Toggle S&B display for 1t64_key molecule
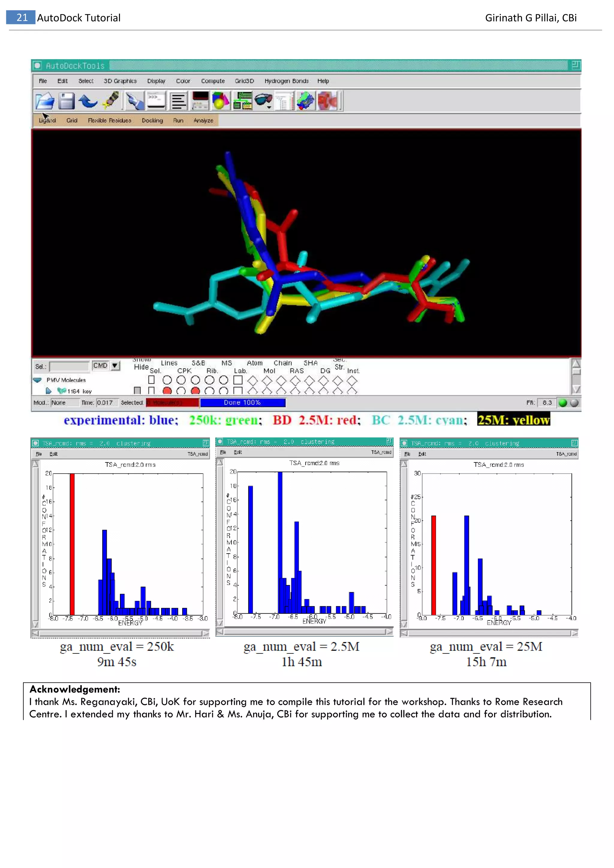The height and width of the screenshot is (868, 614). (x=195, y=391)
